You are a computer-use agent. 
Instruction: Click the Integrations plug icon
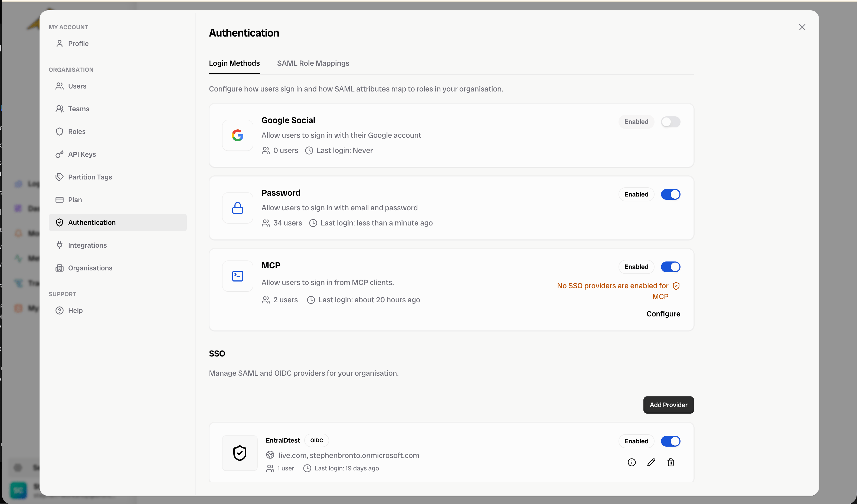tap(60, 245)
